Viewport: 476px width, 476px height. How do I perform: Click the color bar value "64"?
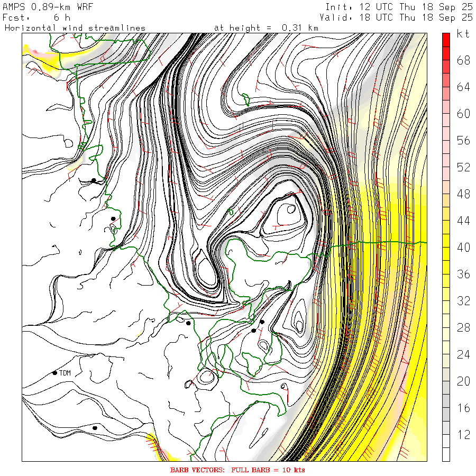[x=463, y=87]
